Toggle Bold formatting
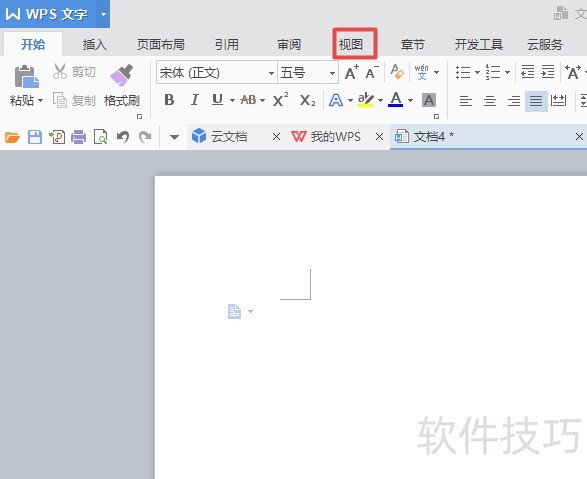 (x=169, y=100)
